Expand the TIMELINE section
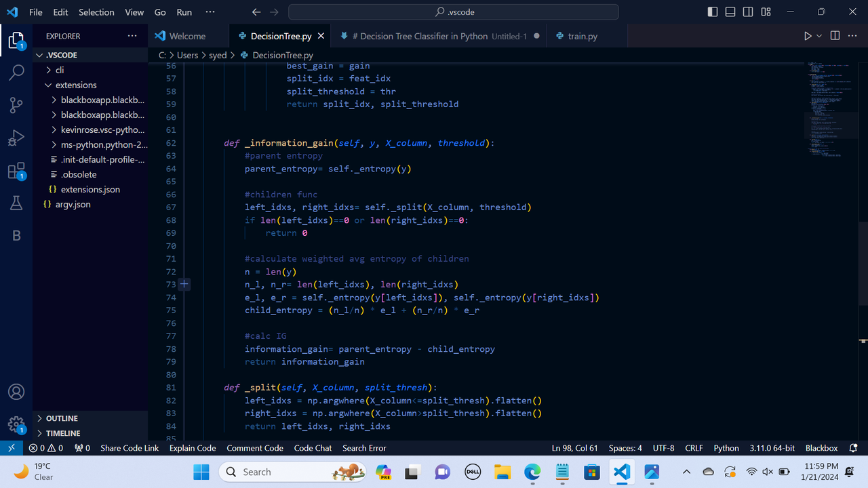This screenshot has width=868, height=488. tap(90, 433)
